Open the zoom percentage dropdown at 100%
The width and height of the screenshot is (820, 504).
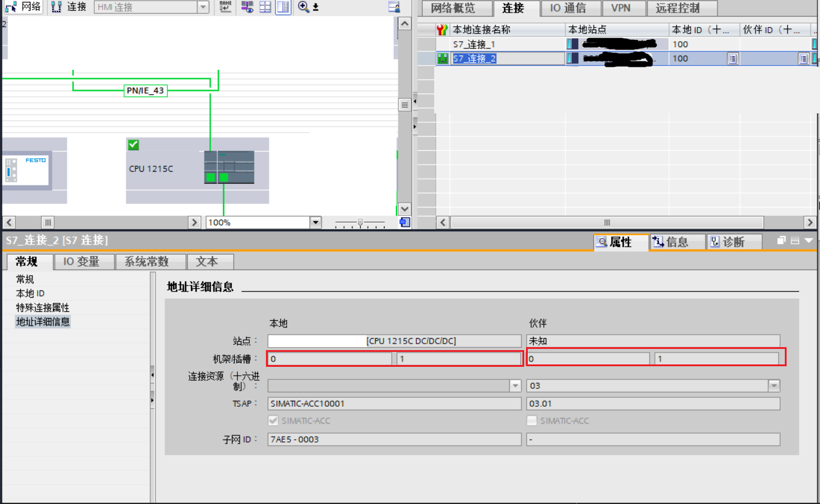tap(314, 222)
